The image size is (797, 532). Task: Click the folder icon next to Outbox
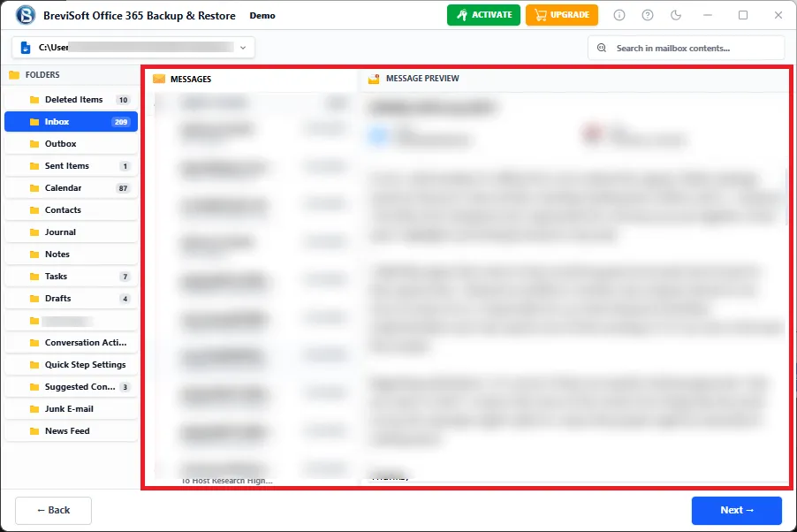click(34, 144)
